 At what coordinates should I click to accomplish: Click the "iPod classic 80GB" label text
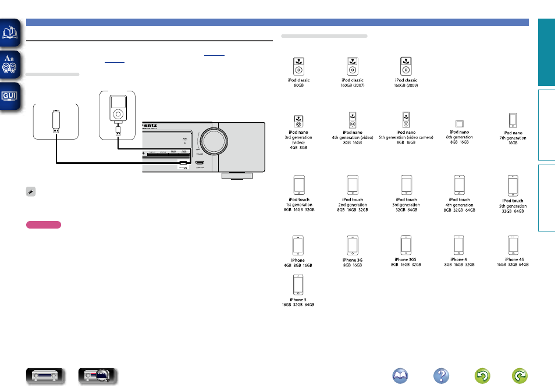point(299,83)
